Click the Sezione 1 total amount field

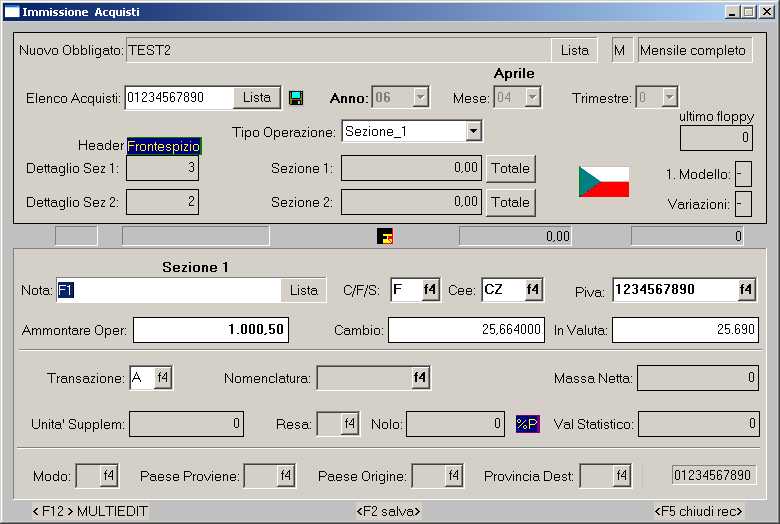(411, 168)
